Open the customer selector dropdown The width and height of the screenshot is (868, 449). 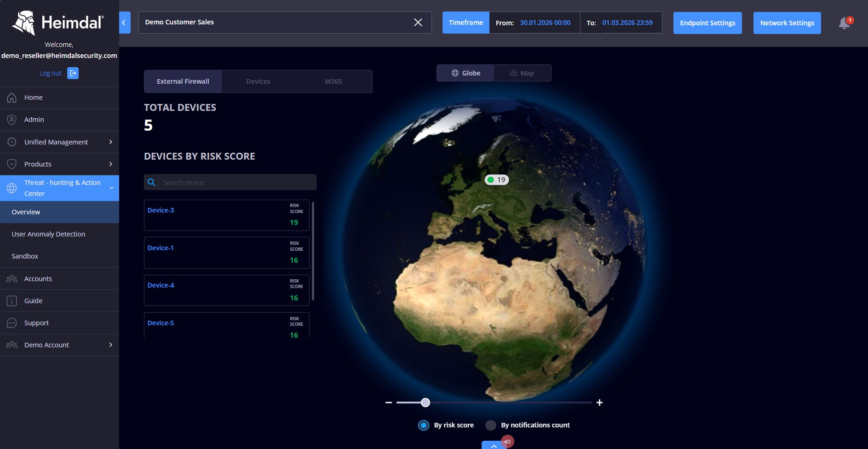285,23
